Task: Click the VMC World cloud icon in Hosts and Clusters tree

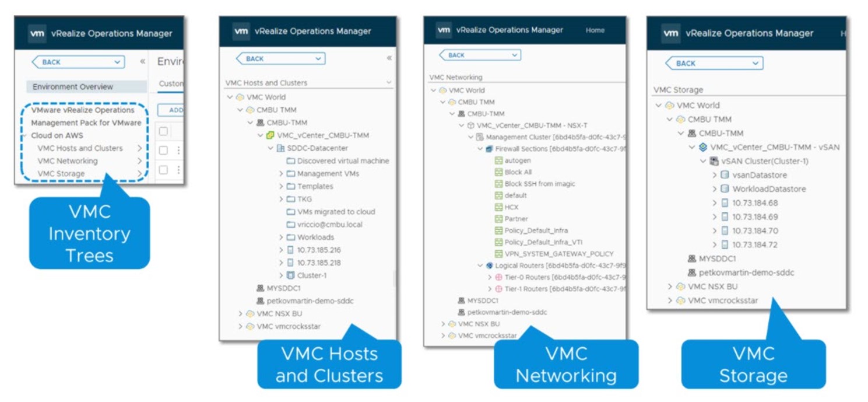Action: 240,97
